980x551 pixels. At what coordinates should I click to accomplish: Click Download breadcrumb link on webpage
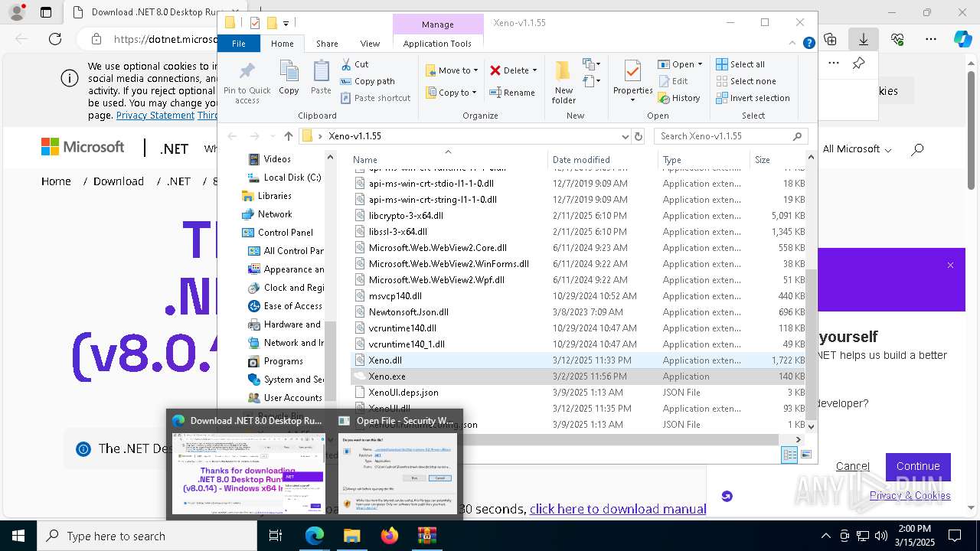coord(119,181)
